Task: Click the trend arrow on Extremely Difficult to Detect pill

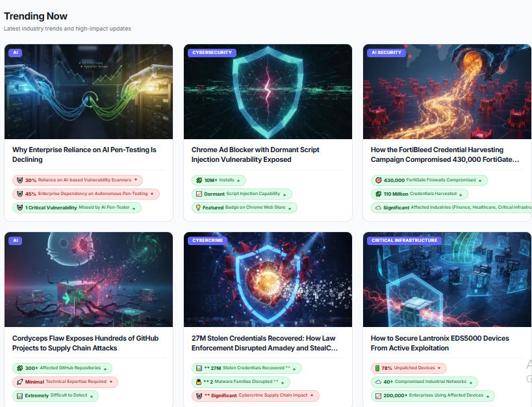Action: pos(92,396)
